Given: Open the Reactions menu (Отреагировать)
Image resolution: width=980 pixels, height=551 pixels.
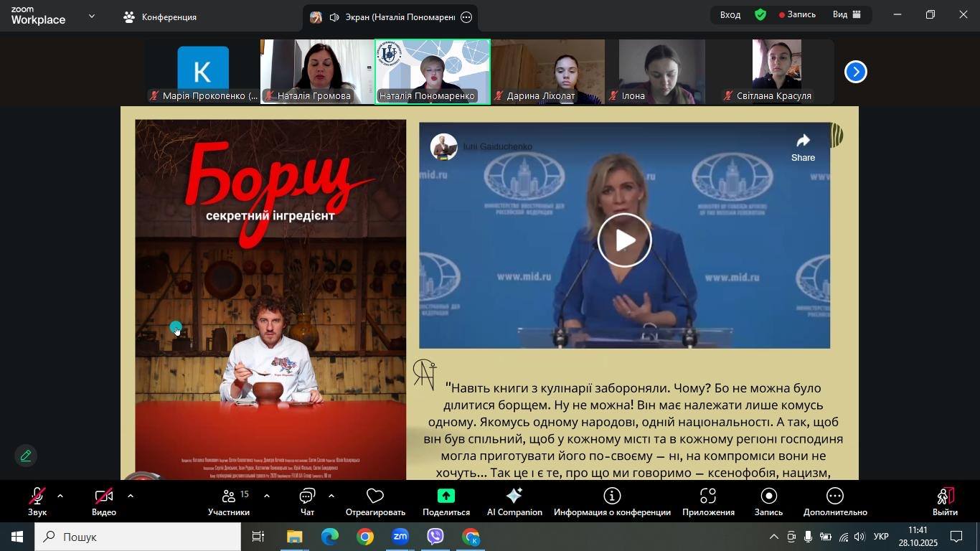Looking at the screenshot, I should [x=375, y=501].
